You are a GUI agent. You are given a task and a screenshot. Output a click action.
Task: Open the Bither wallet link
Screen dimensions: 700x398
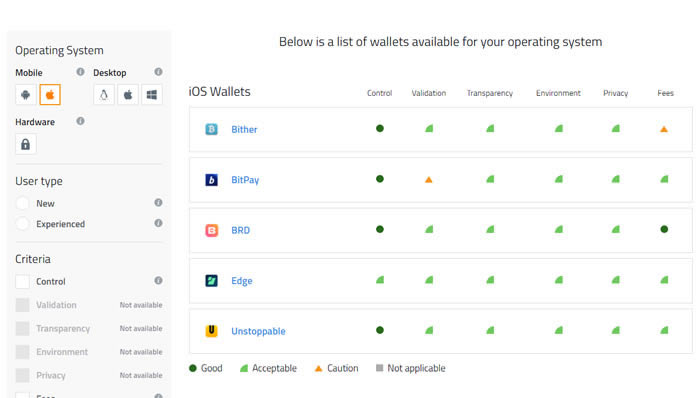click(244, 129)
